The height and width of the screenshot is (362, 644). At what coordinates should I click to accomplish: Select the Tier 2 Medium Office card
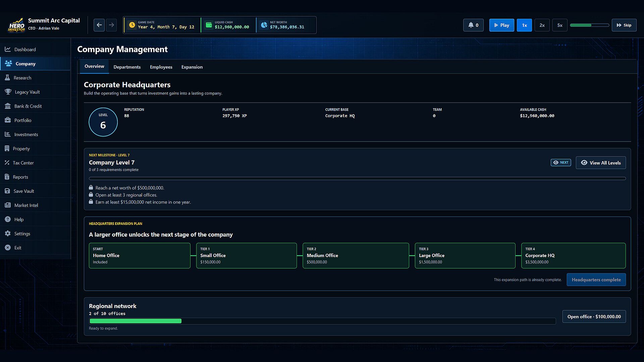(x=356, y=255)
